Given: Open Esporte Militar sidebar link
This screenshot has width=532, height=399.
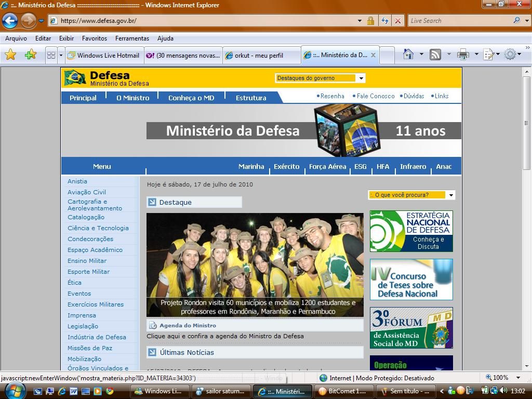Looking at the screenshot, I should (x=88, y=272).
